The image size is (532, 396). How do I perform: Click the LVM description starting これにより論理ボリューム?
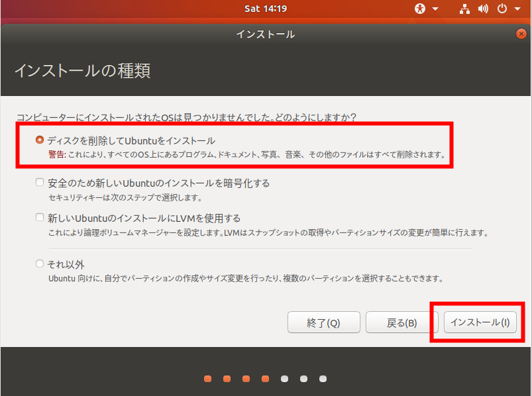coord(268,232)
